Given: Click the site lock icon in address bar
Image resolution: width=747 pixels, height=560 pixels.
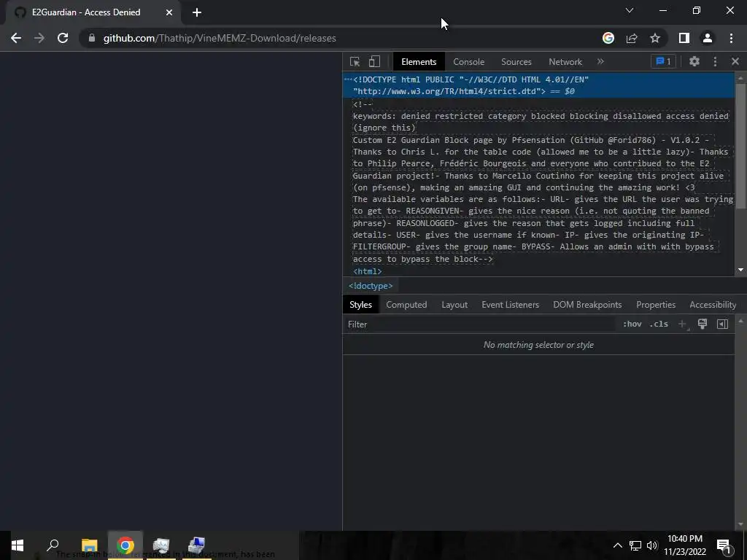Looking at the screenshot, I should click(91, 38).
